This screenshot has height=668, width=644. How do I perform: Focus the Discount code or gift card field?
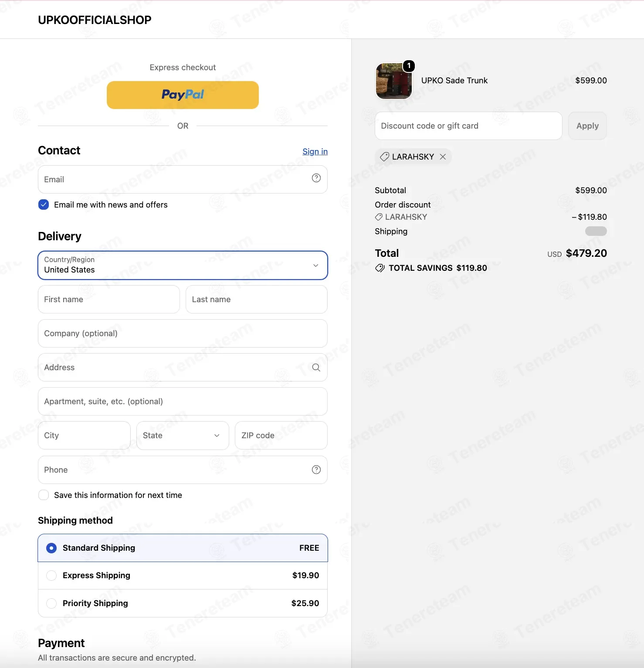pyautogui.click(x=468, y=126)
